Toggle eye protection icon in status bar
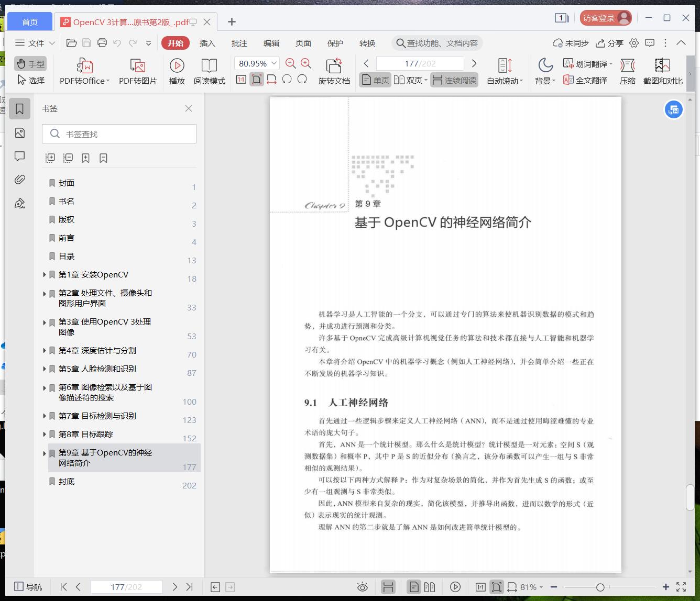Image resolution: width=700 pixels, height=601 pixels. [x=362, y=587]
